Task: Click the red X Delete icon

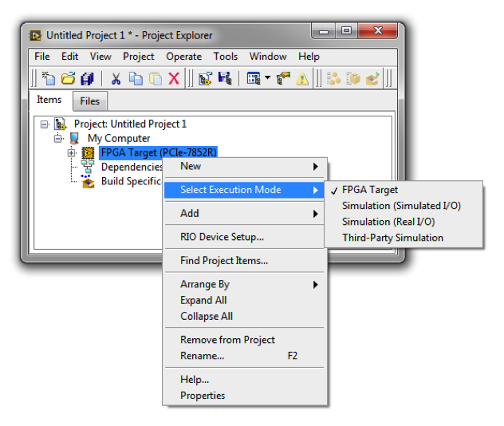Action: [174, 78]
